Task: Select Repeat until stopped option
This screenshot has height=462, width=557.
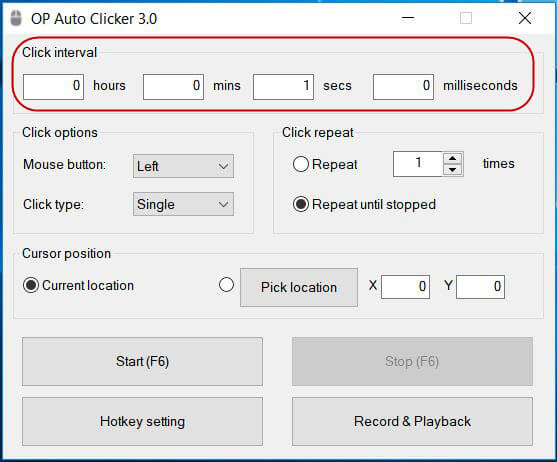Action: point(301,204)
